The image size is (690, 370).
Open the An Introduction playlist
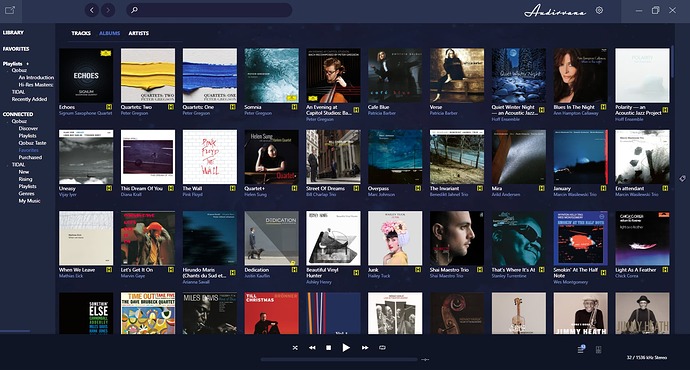click(x=36, y=77)
